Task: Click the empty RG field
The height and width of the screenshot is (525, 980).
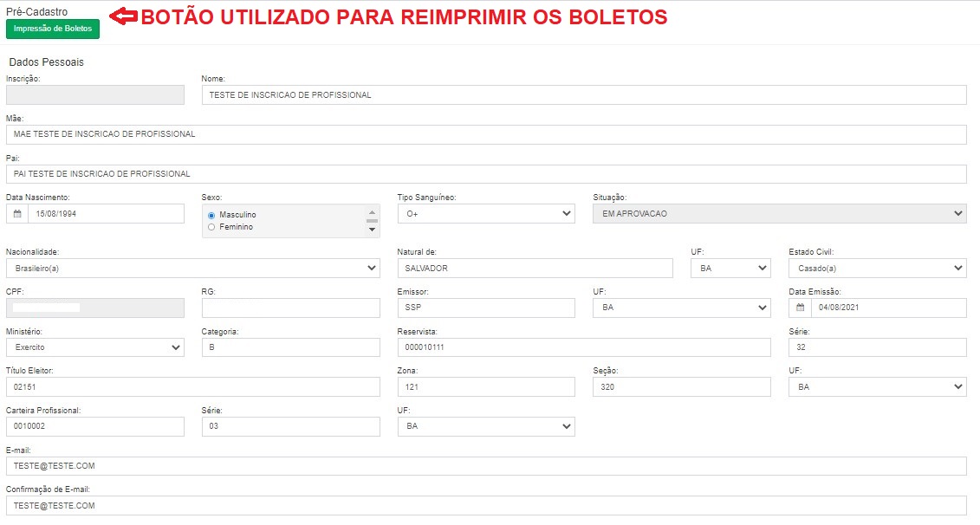Action: 290,308
